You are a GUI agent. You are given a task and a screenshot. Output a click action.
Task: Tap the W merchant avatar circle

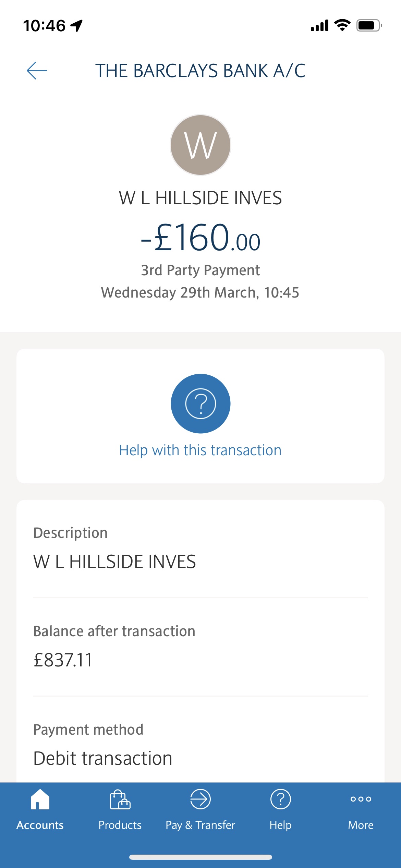(x=200, y=145)
